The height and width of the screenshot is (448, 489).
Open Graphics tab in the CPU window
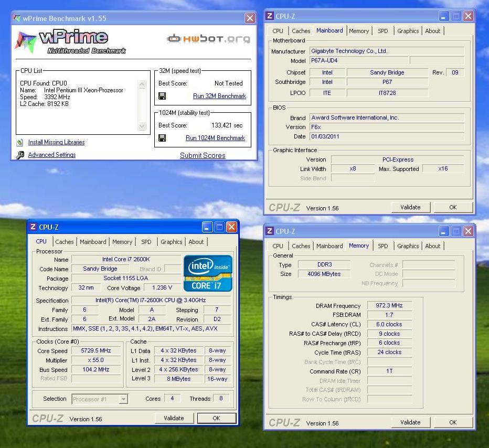pos(171,242)
